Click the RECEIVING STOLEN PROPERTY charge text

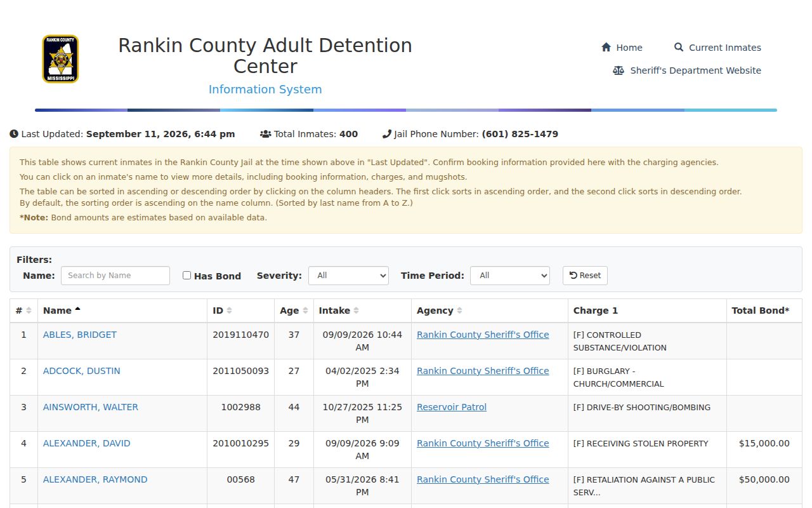[641, 443]
